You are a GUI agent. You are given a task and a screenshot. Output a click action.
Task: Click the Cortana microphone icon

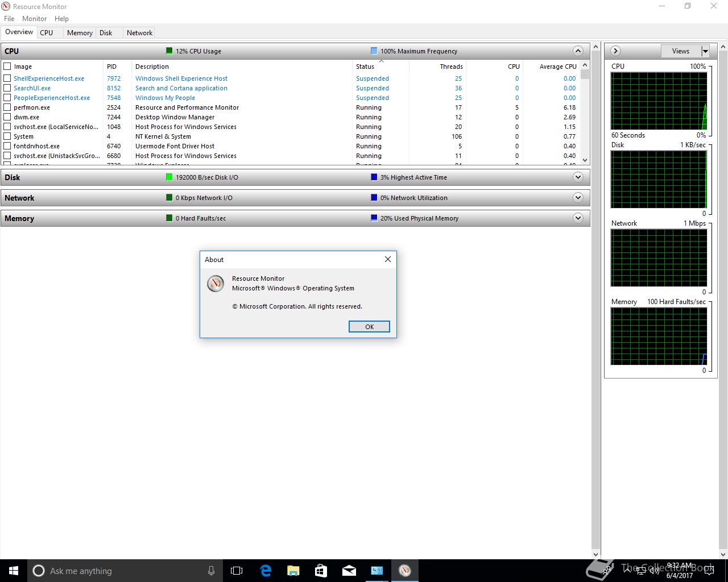pyautogui.click(x=211, y=571)
